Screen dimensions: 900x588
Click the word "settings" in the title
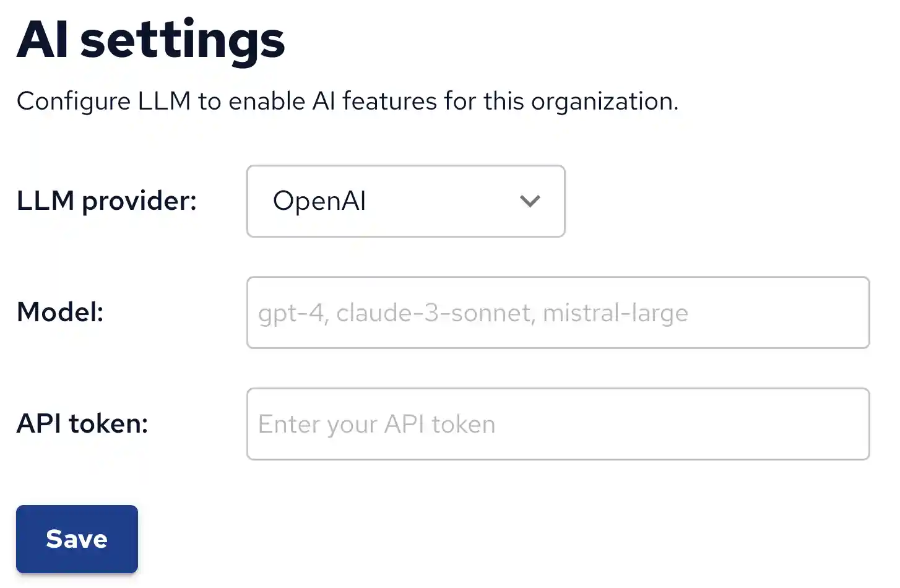coord(183,40)
